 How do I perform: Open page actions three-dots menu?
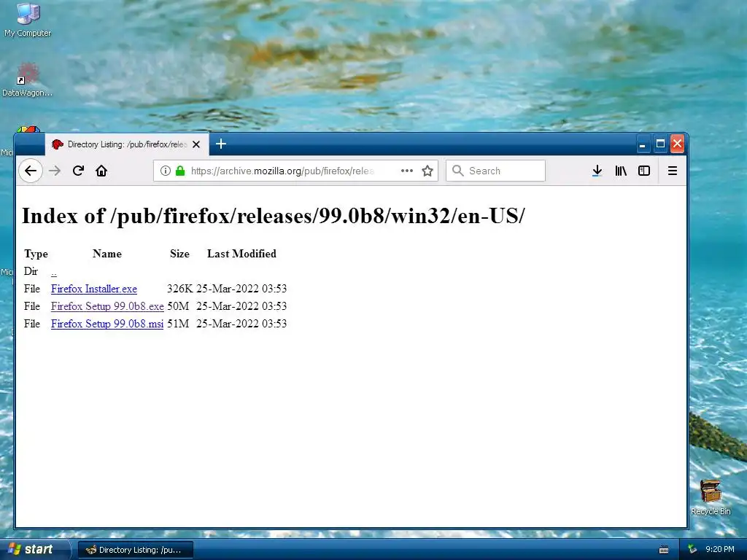pyautogui.click(x=407, y=171)
